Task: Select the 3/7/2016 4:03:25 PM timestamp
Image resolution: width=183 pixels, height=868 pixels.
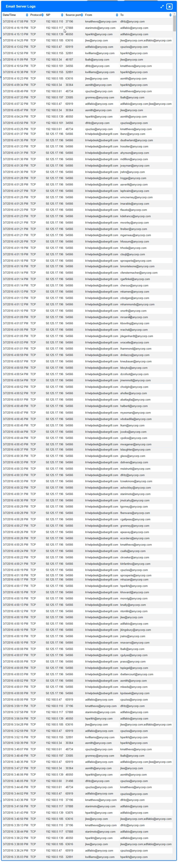Action: coord(16,129)
